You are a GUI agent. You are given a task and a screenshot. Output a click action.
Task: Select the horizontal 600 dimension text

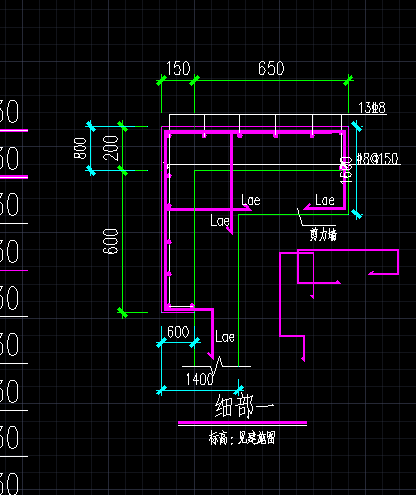178,332
